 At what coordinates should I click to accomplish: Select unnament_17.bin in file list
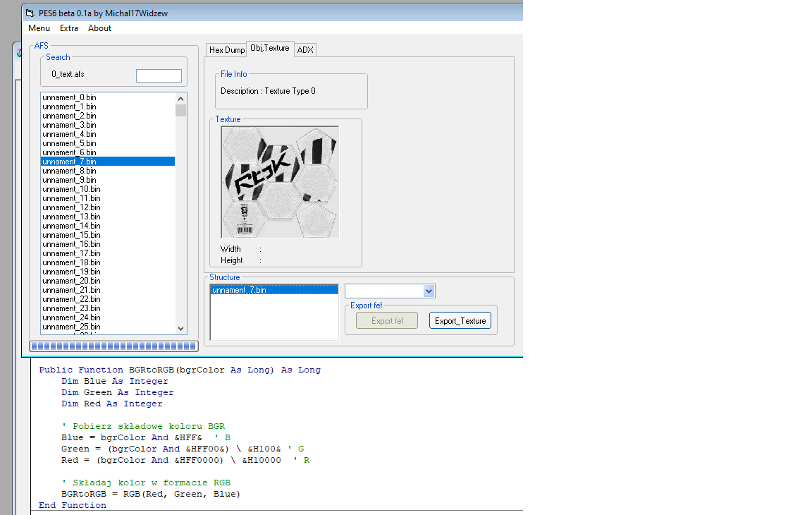tap(108, 253)
